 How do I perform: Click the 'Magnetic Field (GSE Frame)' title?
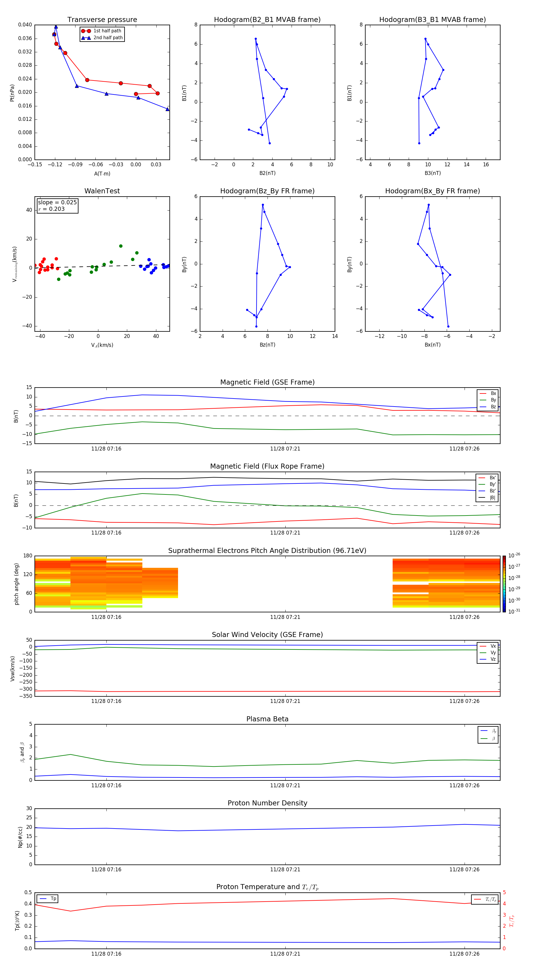[x=267, y=382]
